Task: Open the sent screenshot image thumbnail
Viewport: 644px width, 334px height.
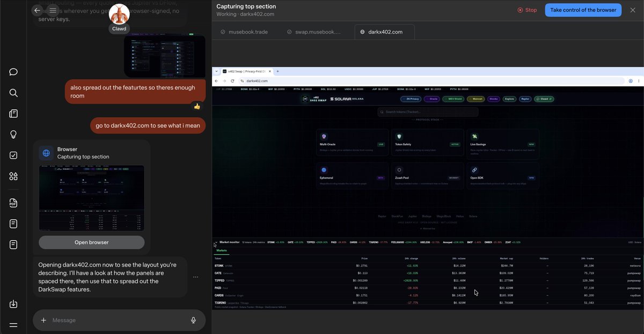Action: [x=165, y=55]
